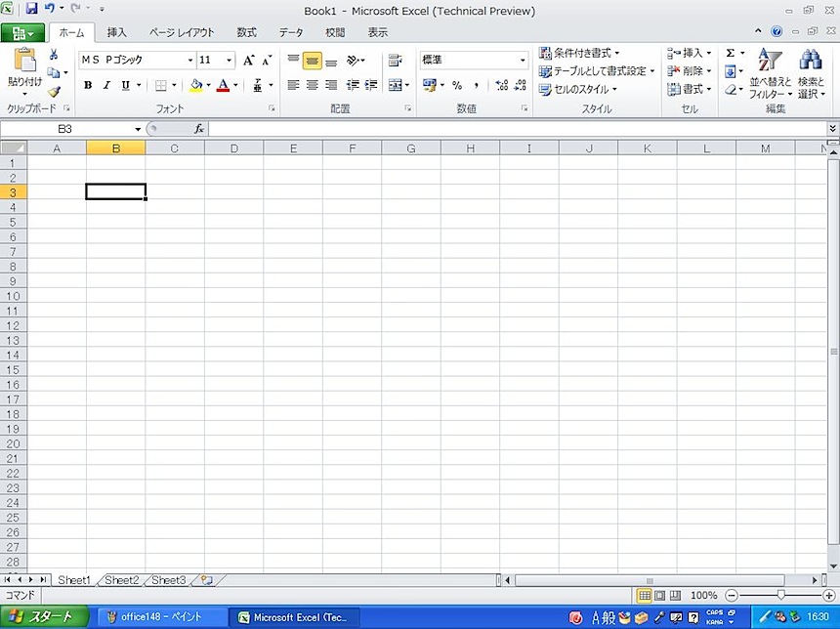Screen dimensions: 840x629
Task: Expand the Name Box dropdown arrow
Action: (138, 129)
